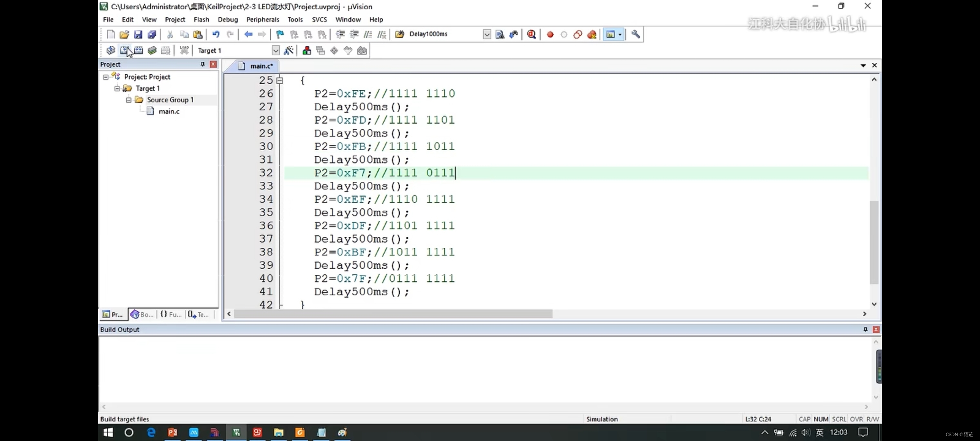
Task: Insert a breakpoint using red dot icon
Action: (550, 34)
